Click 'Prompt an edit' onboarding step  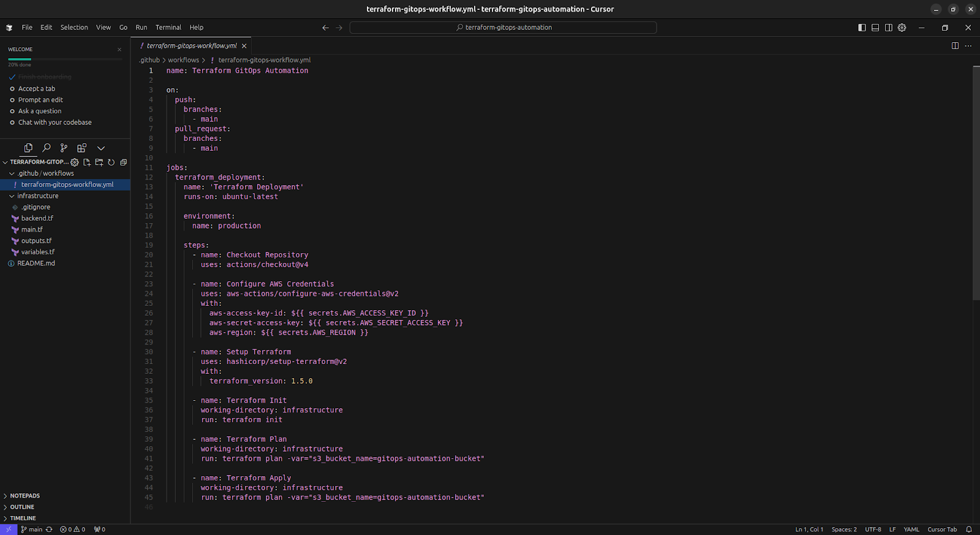40,100
